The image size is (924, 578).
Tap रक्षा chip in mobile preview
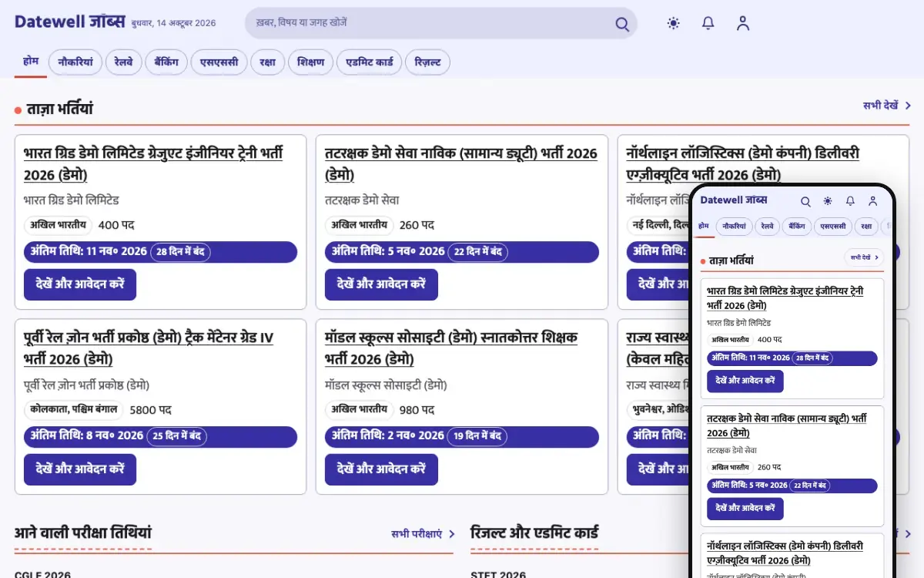866,227
